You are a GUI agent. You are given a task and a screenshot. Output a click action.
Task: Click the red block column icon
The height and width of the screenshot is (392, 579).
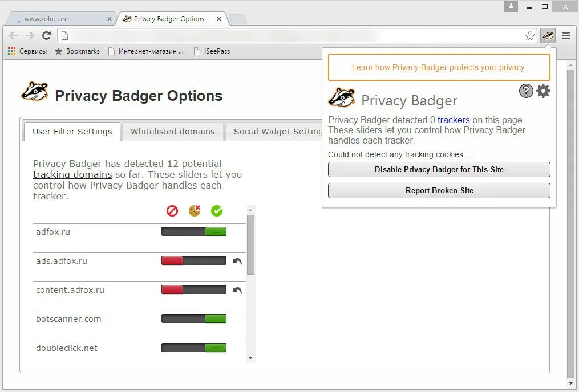point(172,211)
